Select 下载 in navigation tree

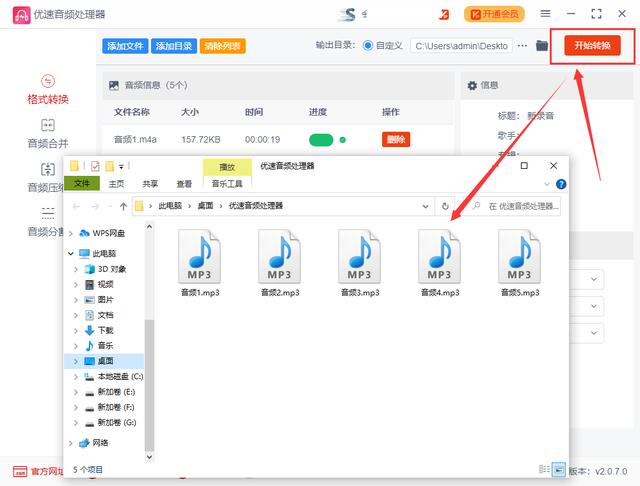[x=105, y=331]
